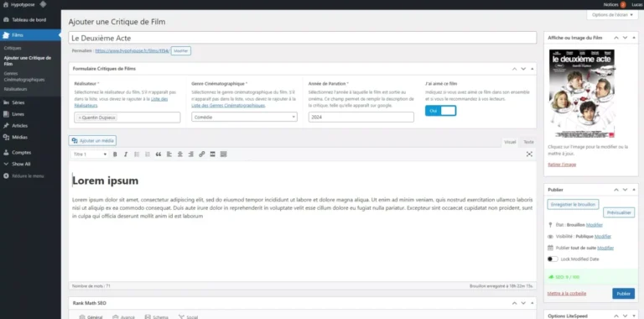
Task: Click Enregistrer le brouillon
Action: 573,204
